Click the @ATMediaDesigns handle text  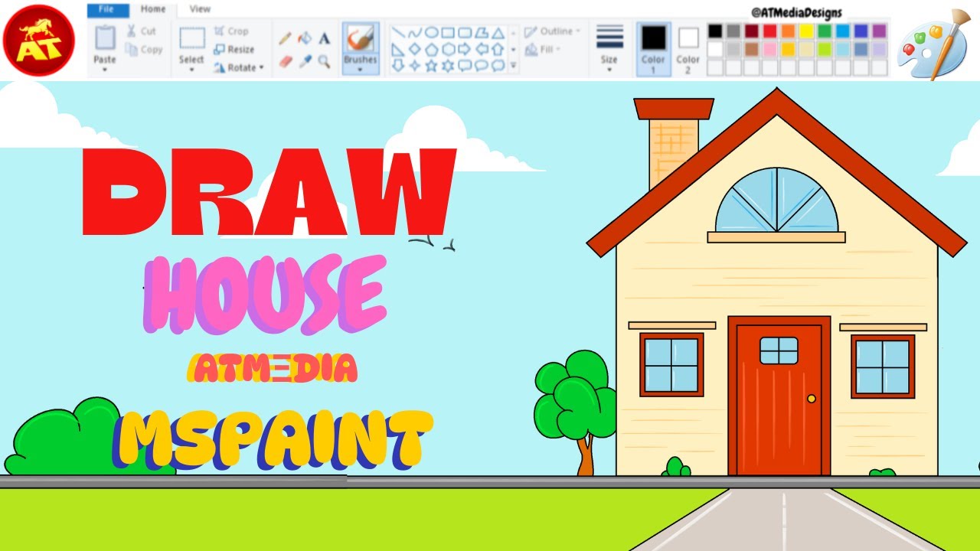pos(796,12)
